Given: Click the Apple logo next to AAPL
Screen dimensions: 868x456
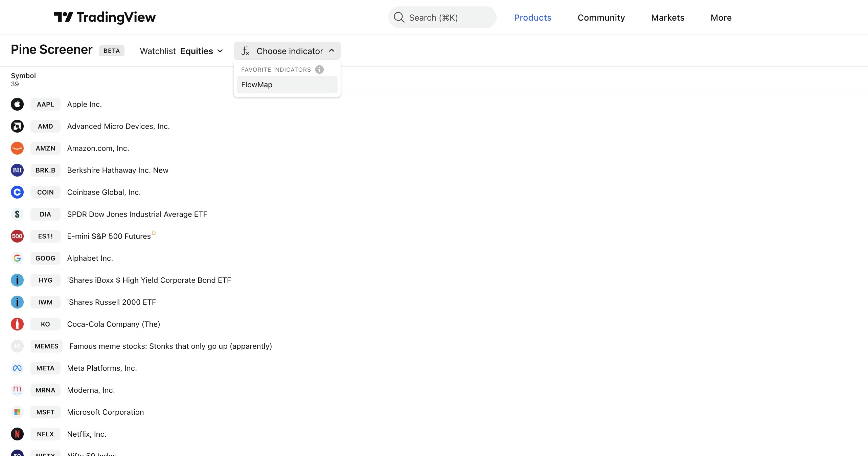Looking at the screenshot, I should pyautogui.click(x=17, y=104).
